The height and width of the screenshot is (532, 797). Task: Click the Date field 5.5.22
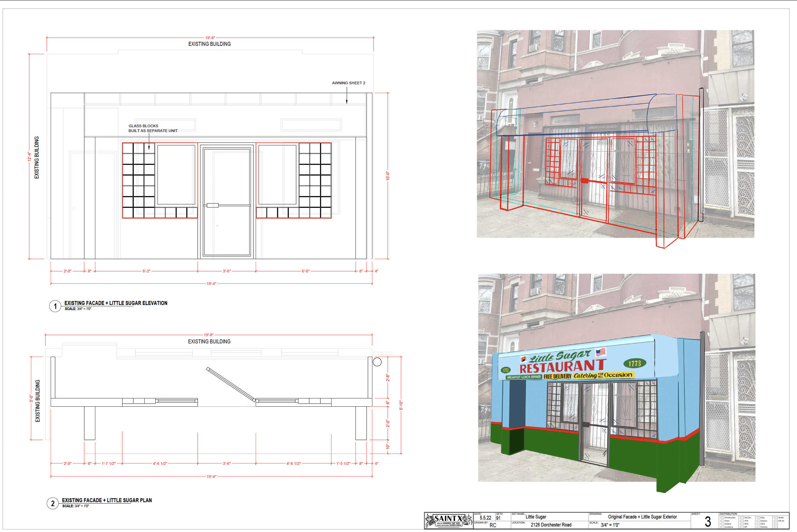485,518
